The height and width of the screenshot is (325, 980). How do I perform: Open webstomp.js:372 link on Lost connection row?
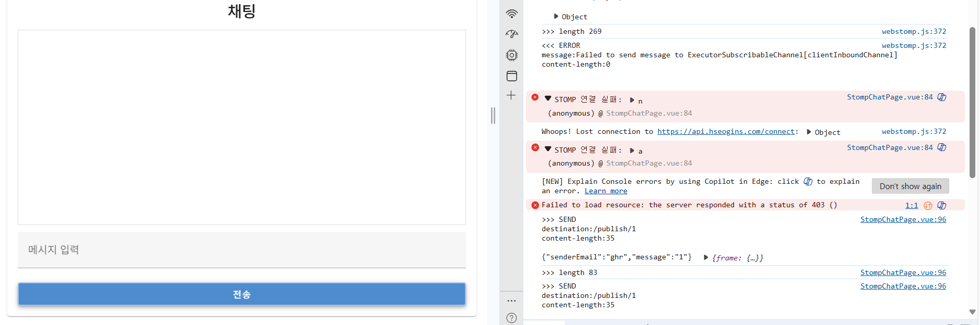coord(914,132)
